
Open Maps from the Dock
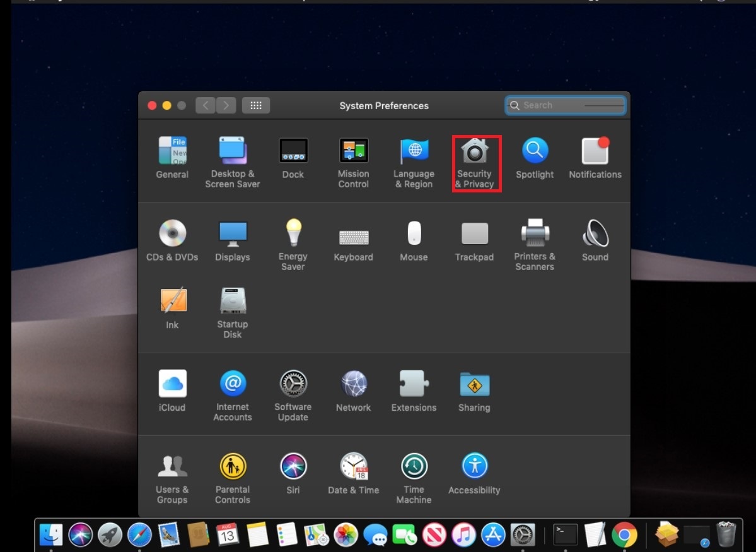tap(317, 534)
